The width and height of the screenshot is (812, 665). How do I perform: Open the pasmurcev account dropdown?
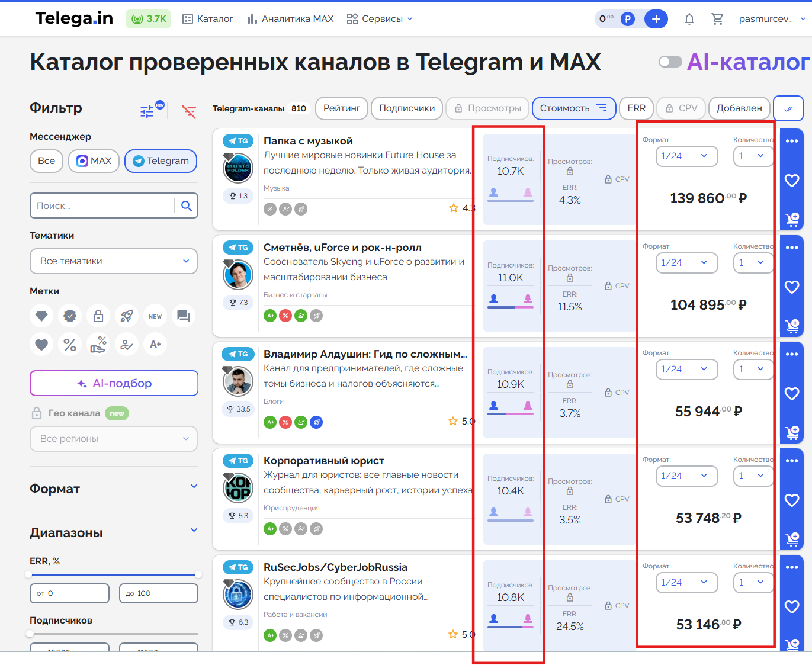point(772,19)
